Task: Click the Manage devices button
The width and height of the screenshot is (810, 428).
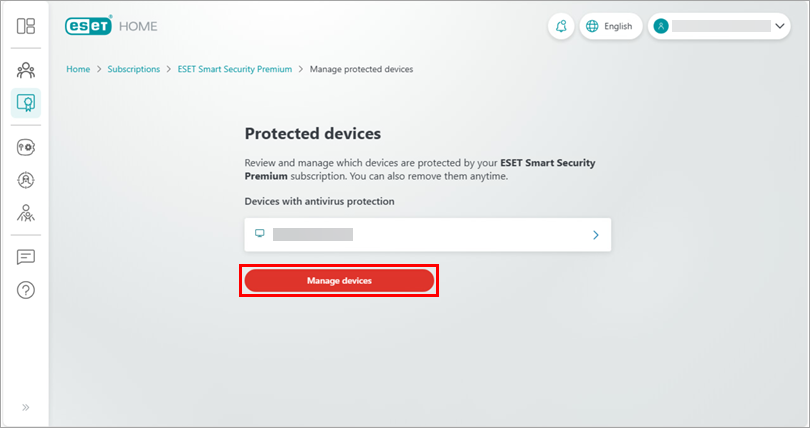Action: (x=339, y=281)
